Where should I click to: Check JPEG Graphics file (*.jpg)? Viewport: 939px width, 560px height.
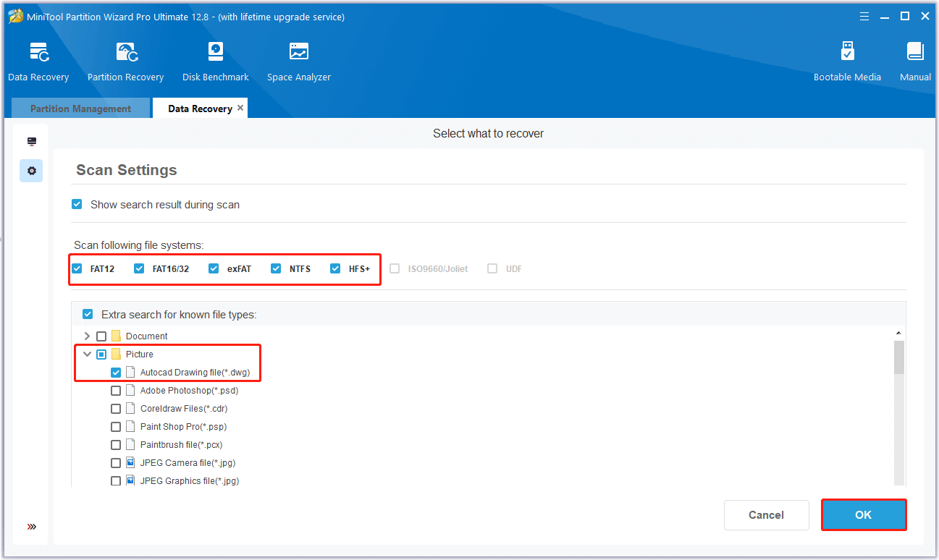(116, 481)
